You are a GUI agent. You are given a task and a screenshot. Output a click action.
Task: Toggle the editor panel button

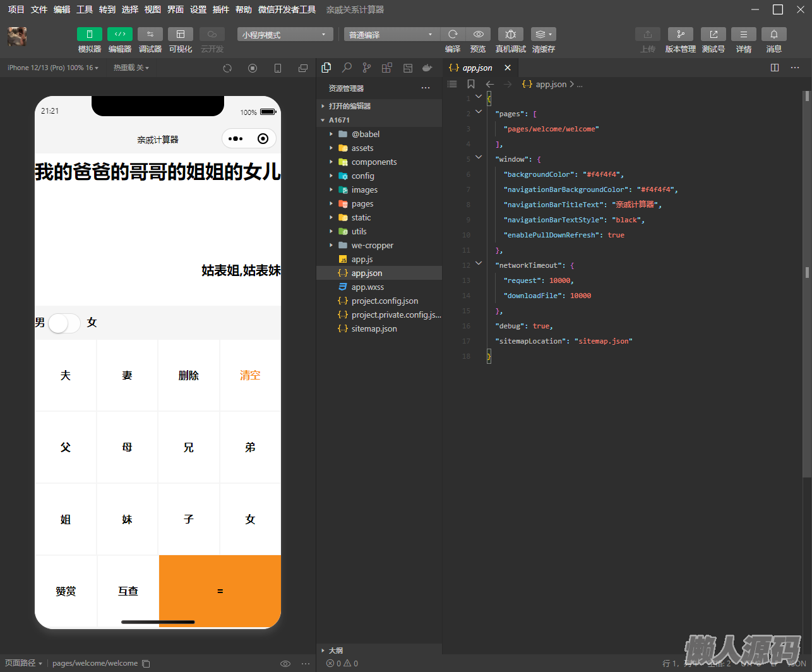pyautogui.click(x=119, y=34)
